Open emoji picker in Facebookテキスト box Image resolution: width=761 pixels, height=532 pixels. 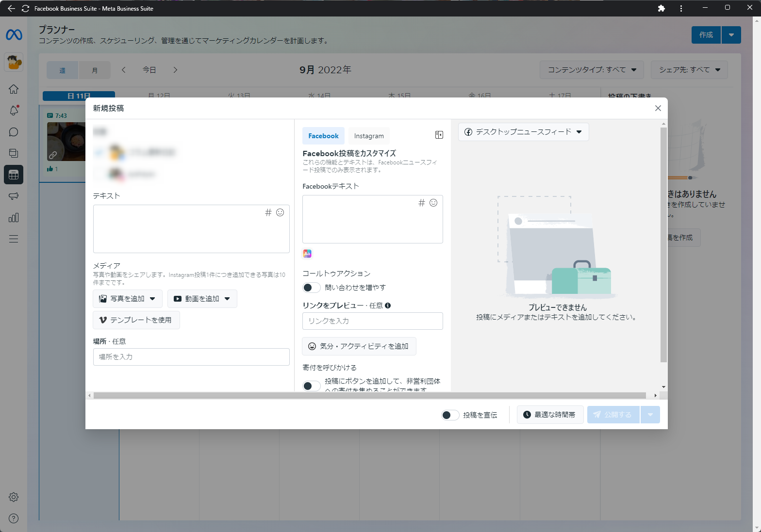pyautogui.click(x=433, y=203)
